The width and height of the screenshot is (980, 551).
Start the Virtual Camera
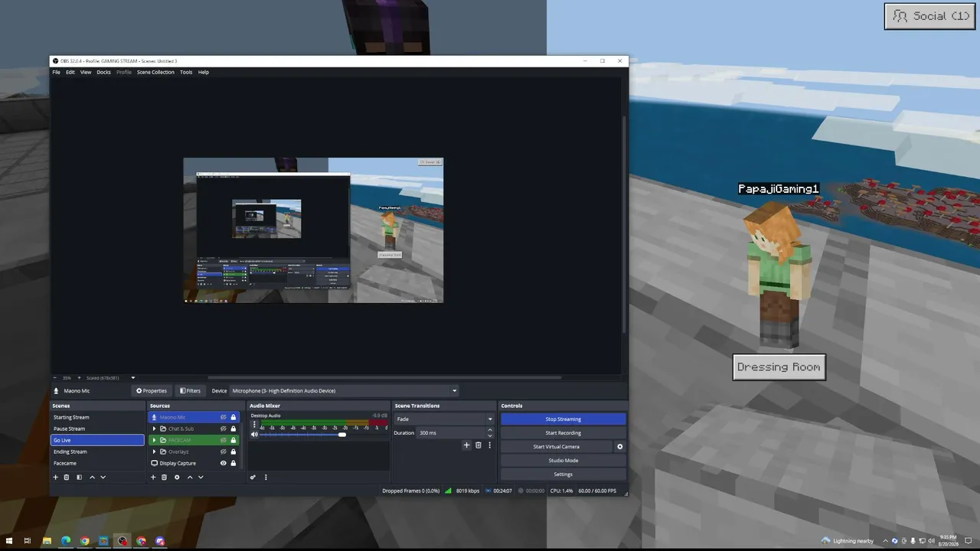tap(557, 447)
